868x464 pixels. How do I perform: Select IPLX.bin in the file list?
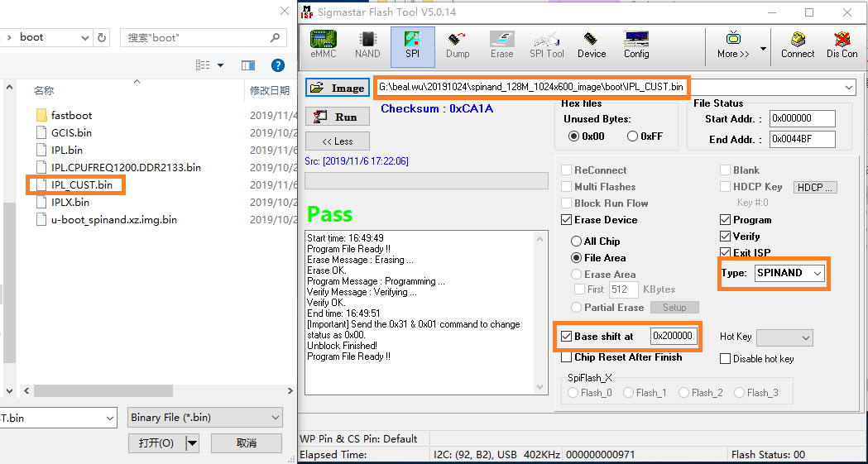70,202
